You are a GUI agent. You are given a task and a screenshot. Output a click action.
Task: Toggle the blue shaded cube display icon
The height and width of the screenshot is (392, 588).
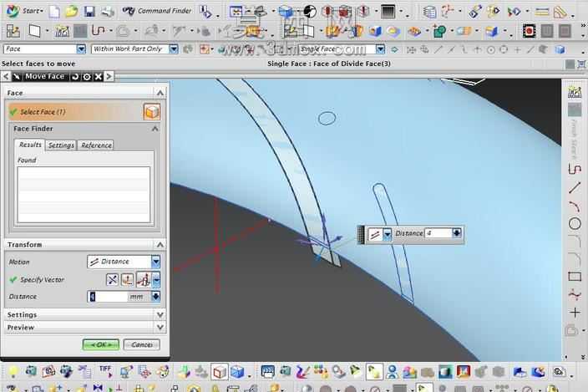(237, 372)
